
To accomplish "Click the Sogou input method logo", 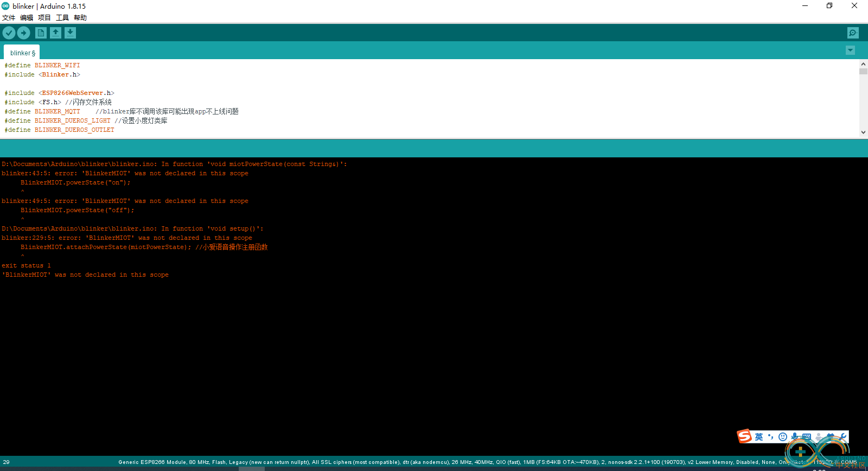I will click(x=744, y=436).
